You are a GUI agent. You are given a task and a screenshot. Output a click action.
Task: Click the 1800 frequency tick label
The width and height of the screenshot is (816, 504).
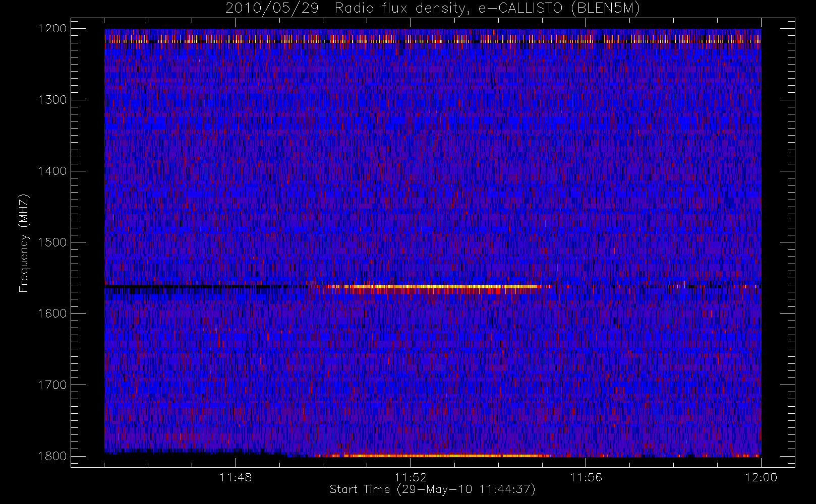[x=52, y=456]
